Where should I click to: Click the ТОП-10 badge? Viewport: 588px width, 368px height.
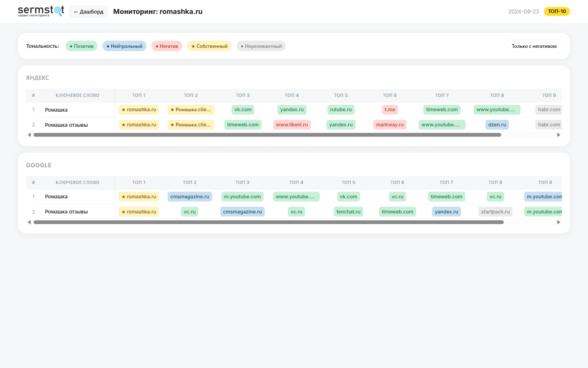(x=557, y=11)
